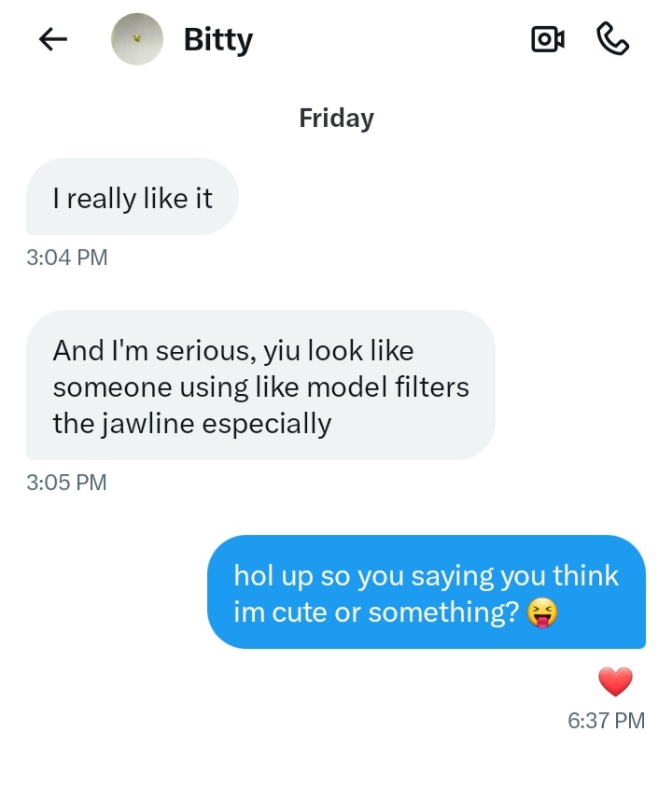
Task: Select the blue 'hol up' sent message
Action: coord(427,592)
